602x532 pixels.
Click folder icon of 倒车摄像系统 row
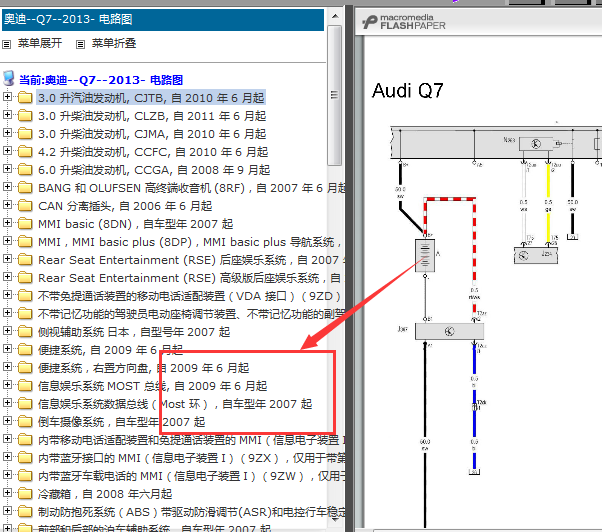25,422
